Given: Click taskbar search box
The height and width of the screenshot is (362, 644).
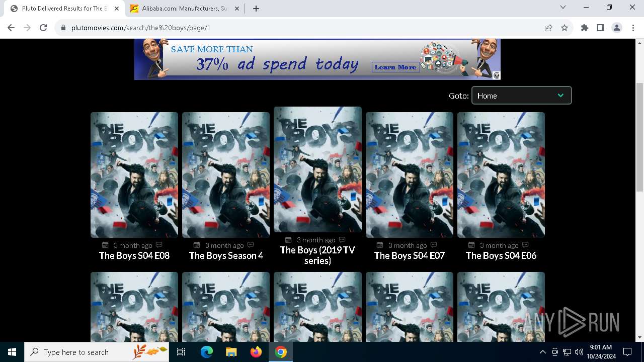Looking at the screenshot, I should (x=97, y=352).
